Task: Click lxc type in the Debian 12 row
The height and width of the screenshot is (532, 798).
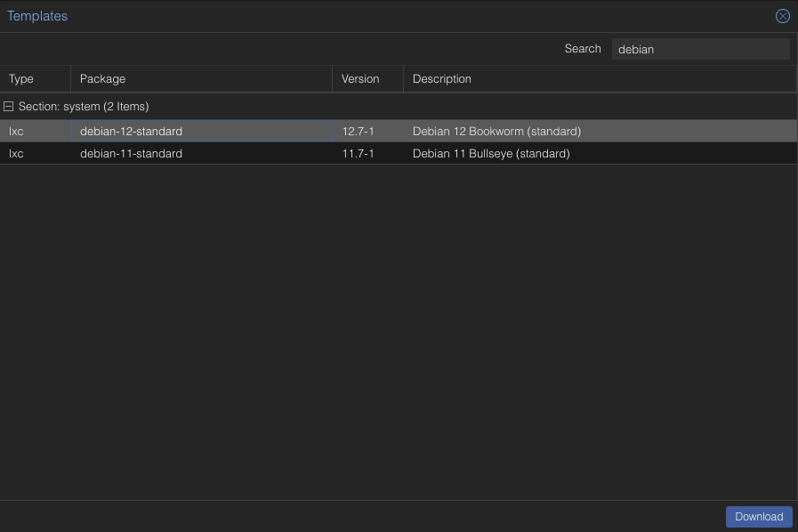Action: point(16,132)
